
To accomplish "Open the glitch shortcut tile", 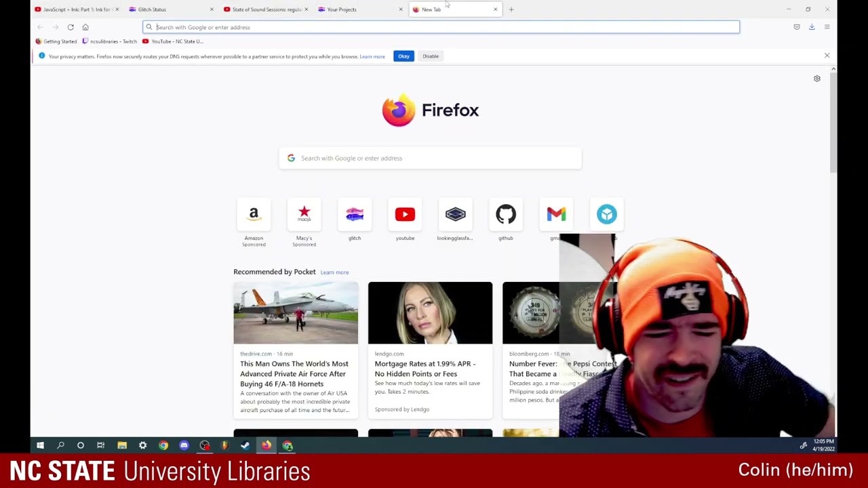I will pyautogui.click(x=355, y=214).
